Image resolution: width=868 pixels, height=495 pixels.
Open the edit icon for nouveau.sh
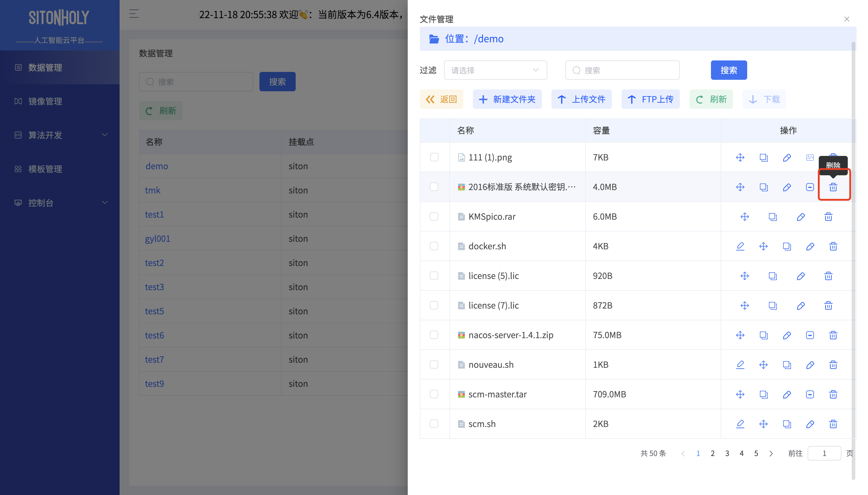click(x=740, y=364)
